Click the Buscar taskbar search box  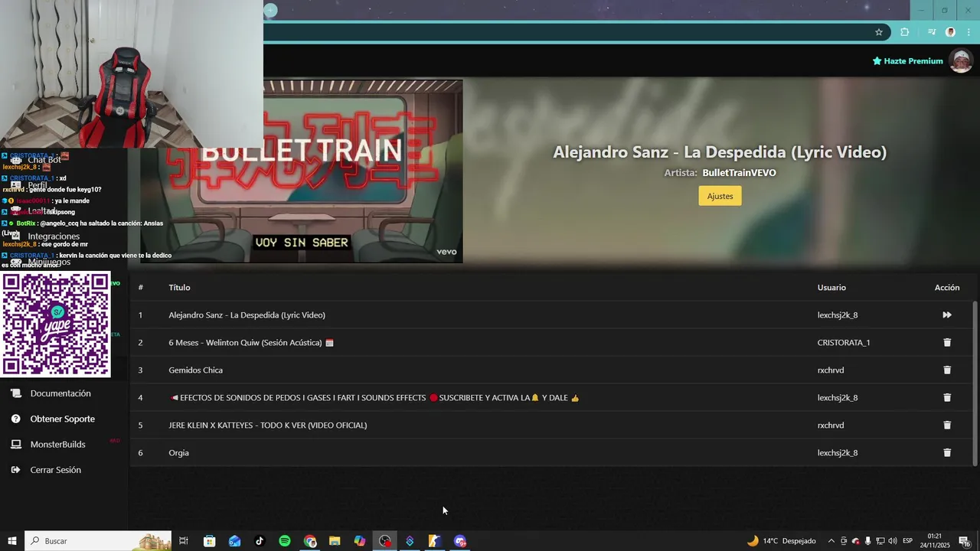click(98, 541)
